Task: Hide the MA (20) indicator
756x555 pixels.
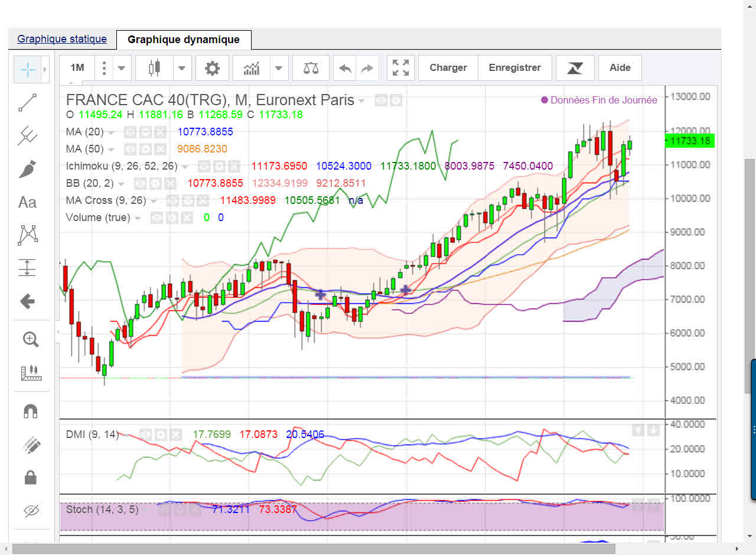Action: coord(130,132)
